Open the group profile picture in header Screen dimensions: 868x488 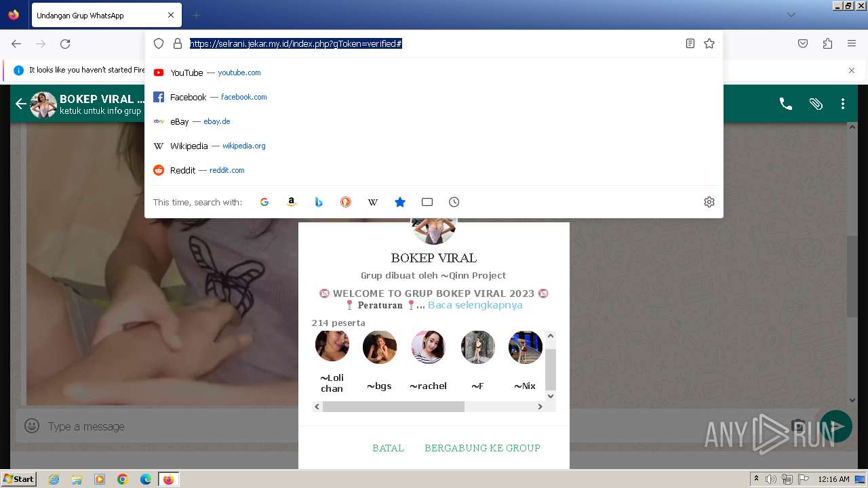coord(43,104)
